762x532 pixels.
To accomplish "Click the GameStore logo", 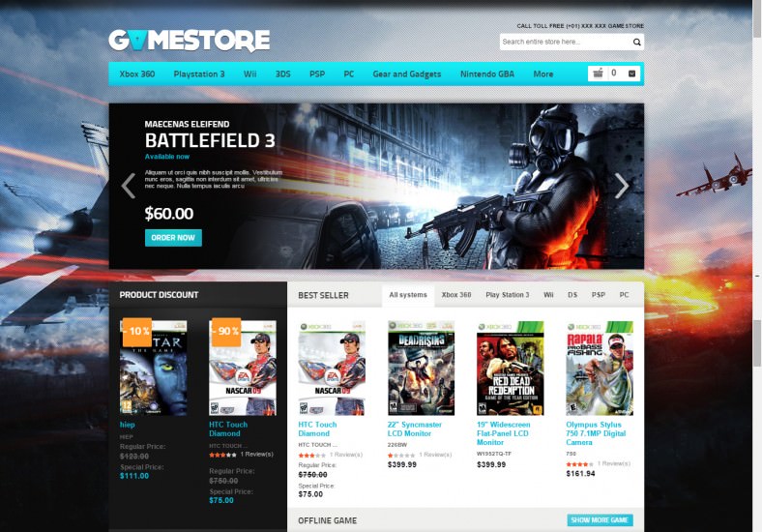I will pyautogui.click(x=190, y=41).
